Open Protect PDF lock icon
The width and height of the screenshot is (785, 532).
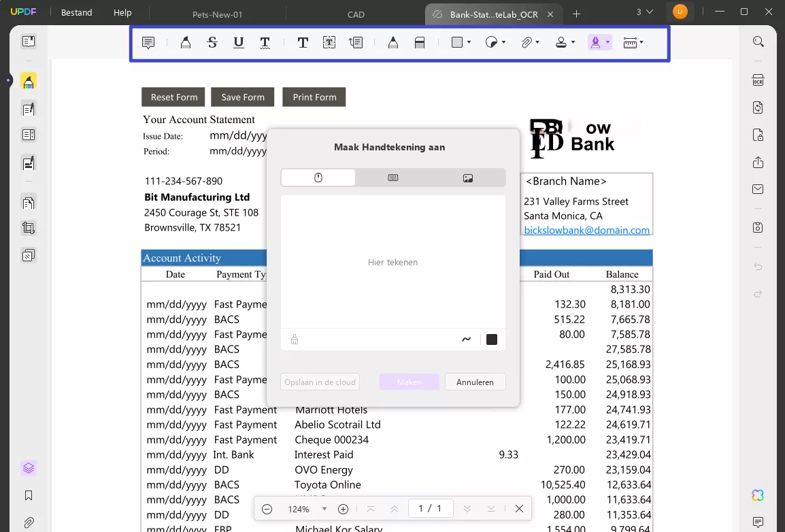(x=758, y=135)
